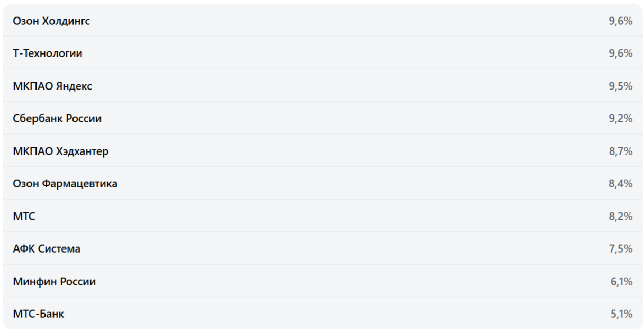Click the Сбербанк России name
This screenshot has width=644, height=331.
[57, 119]
